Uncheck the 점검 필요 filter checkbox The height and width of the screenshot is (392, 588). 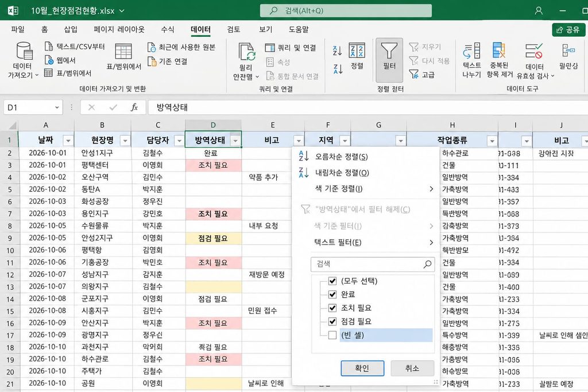[x=332, y=321]
